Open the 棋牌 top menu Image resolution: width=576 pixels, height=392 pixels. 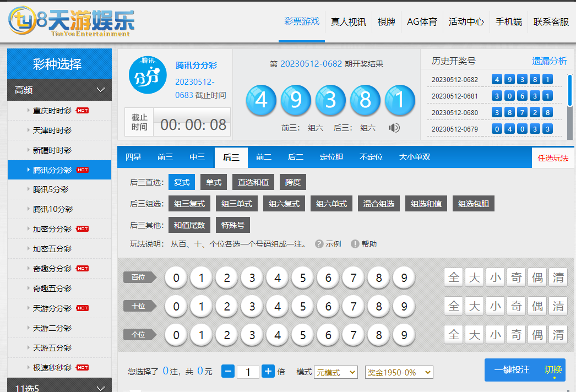(387, 22)
